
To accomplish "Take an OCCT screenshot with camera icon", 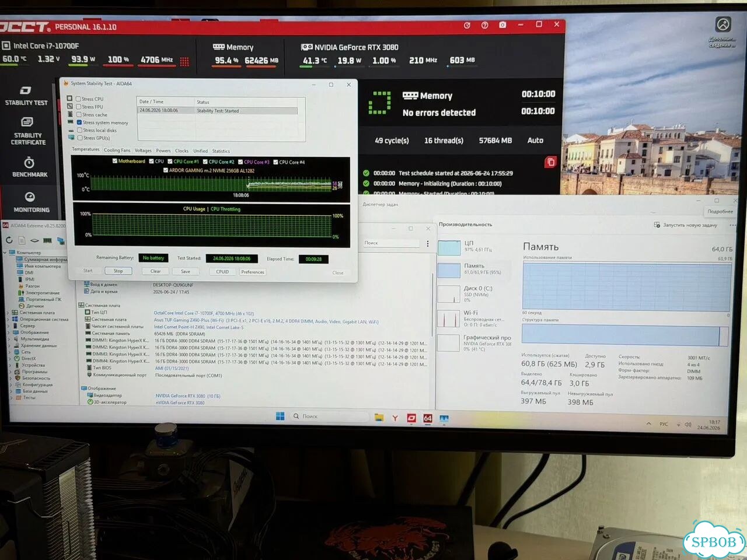I will [502, 25].
